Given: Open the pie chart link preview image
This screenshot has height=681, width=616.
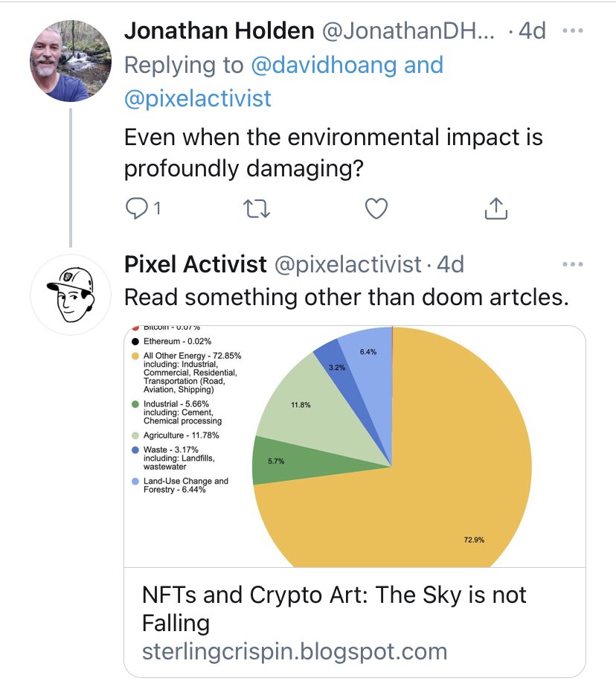Looking at the screenshot, I should (x=354, y=447).
